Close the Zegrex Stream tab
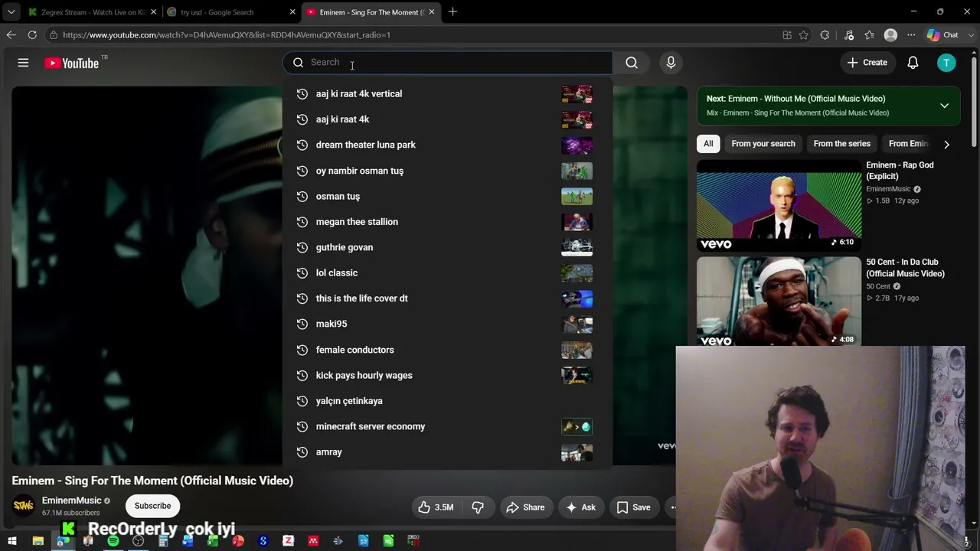This screenshot has height=551, width=980. [153, 12]
